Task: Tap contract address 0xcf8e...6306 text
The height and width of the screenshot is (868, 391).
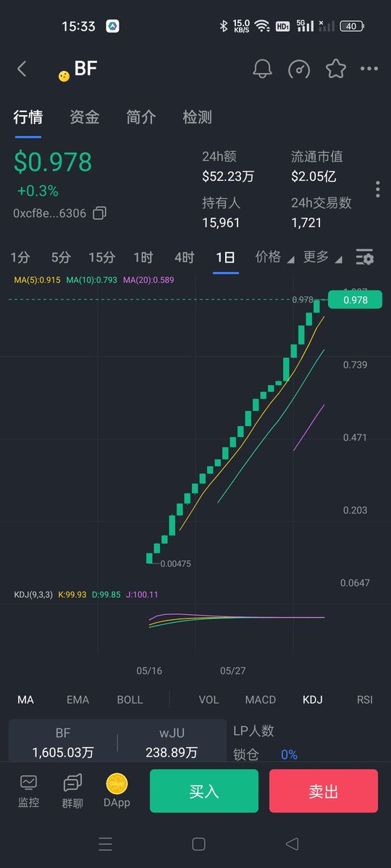Action: 50,213
